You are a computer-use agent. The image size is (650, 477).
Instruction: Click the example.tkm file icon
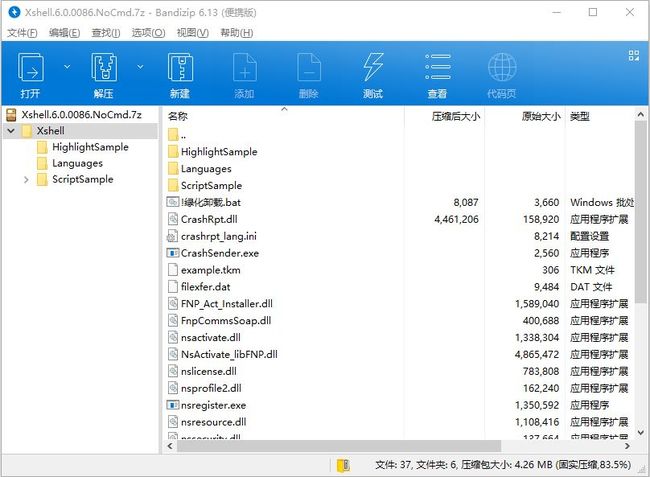pyautogui.click(x=172, y=270)
